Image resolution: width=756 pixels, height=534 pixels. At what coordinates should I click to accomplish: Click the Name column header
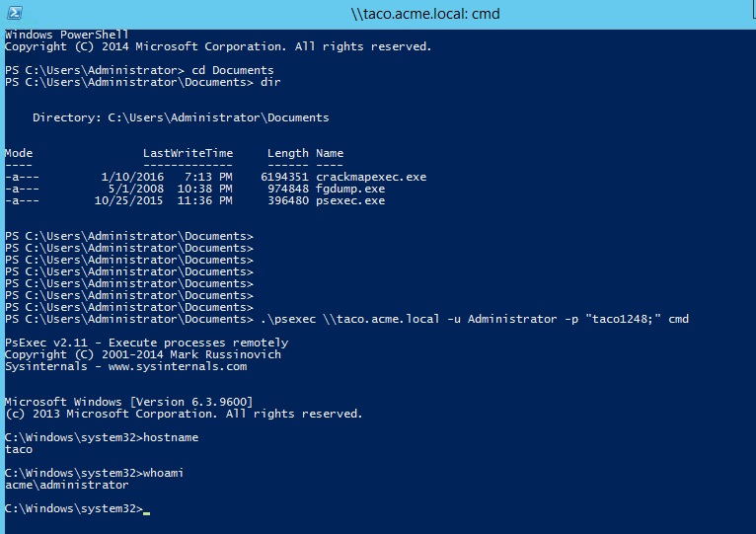(x=330, y=153)
